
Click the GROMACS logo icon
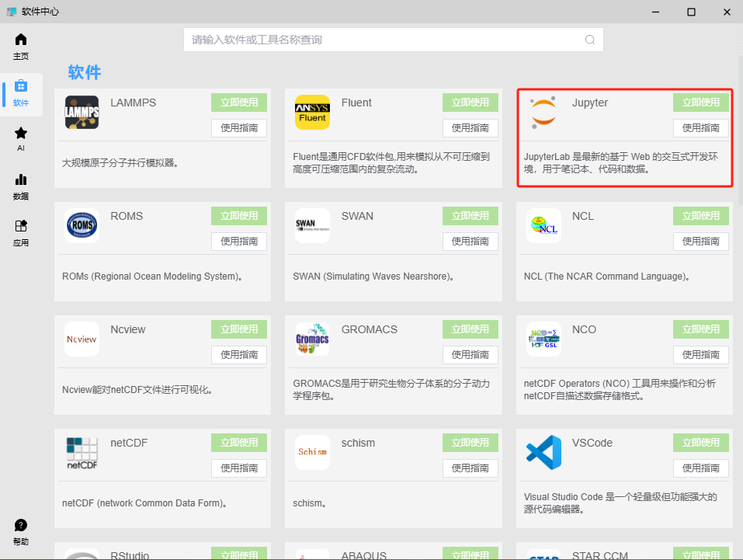pyautogui.click(x=312, y=339)
